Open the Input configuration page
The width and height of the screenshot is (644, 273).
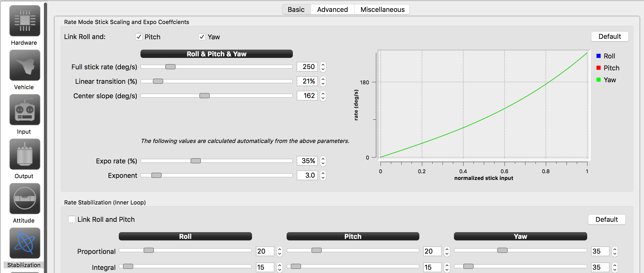click(25, 110)
